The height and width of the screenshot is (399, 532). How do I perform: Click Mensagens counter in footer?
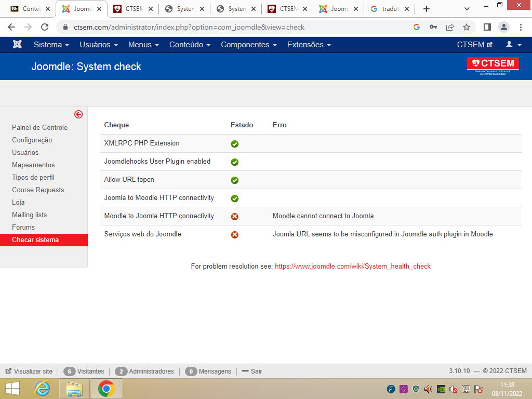[208, 371]
